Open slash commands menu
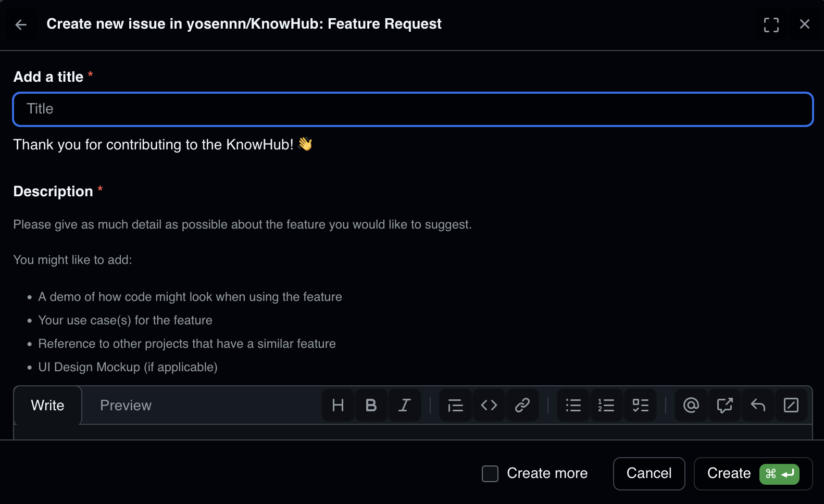Viewport: 824px width, 504px height. pyautogui.click(x=791, y=405)
